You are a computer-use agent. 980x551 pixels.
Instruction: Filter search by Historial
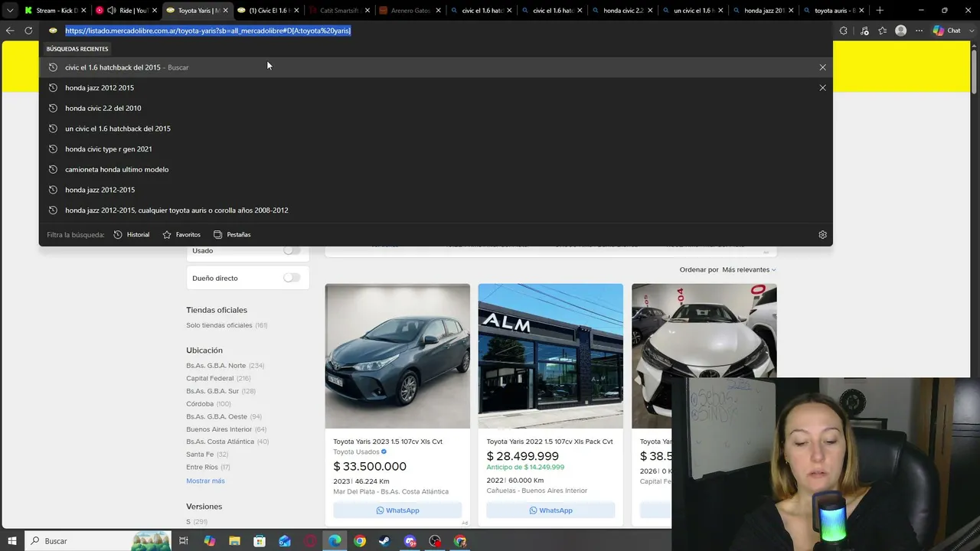(132, 235)
